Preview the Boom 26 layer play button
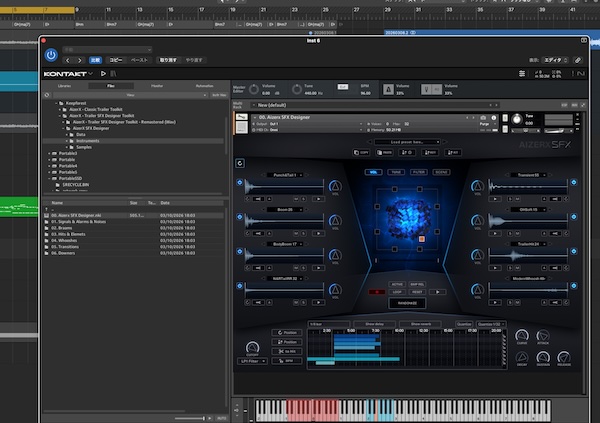600x423 pixels. (318, 234)
